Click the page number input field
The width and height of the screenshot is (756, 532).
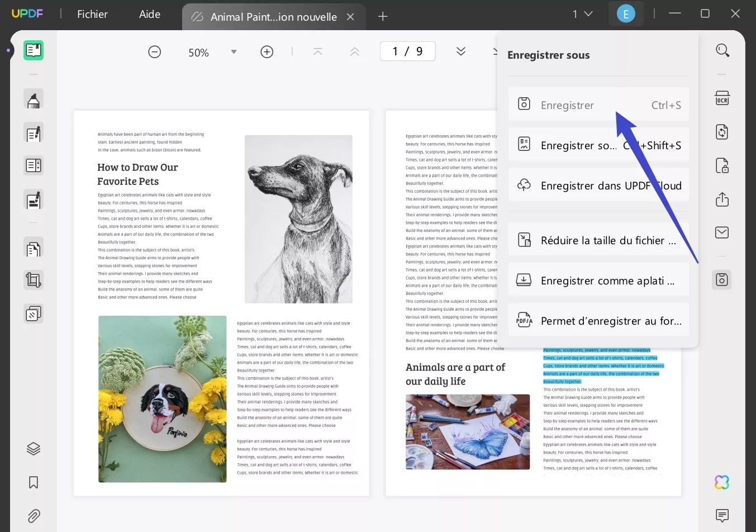click(407, 51)
